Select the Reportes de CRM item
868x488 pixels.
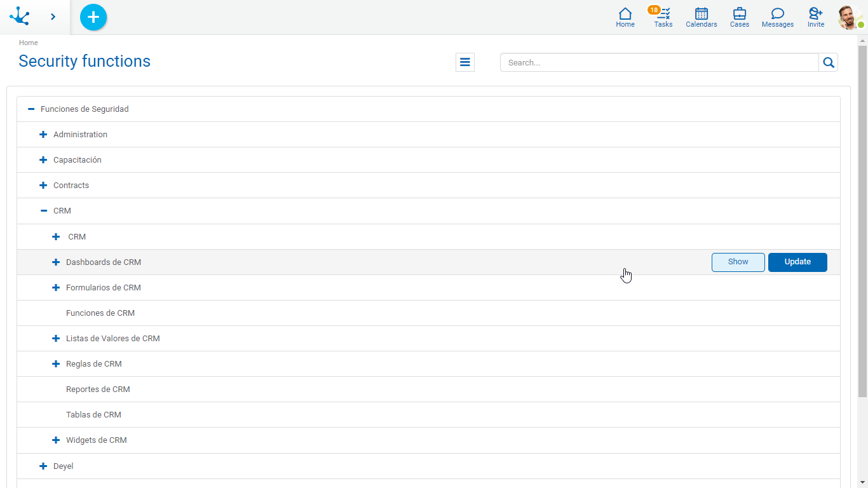98,390
